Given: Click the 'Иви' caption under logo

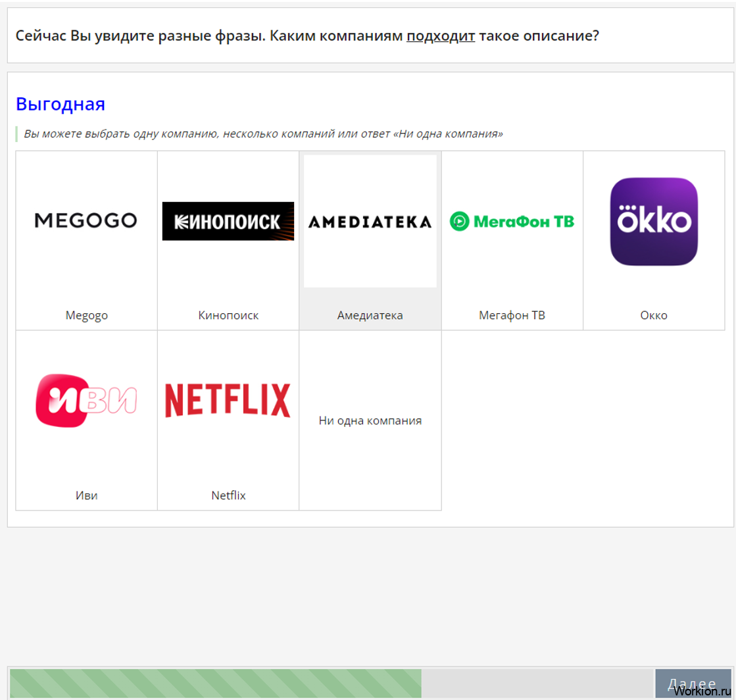Looking at the screenshot, I should click(86, 495).
